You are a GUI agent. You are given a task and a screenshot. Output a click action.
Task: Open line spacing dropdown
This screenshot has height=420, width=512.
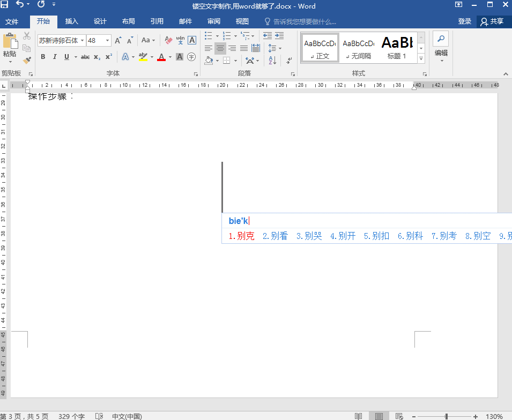tap(274, 48)
